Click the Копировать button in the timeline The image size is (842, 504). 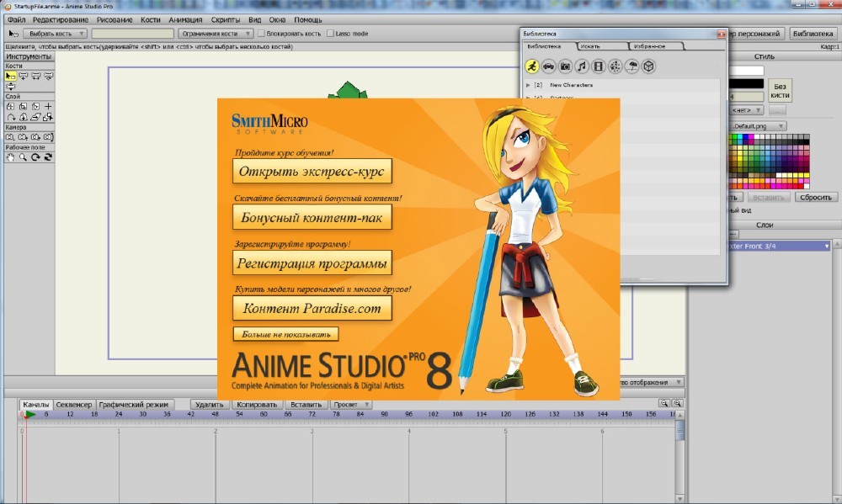pos(257,405)
